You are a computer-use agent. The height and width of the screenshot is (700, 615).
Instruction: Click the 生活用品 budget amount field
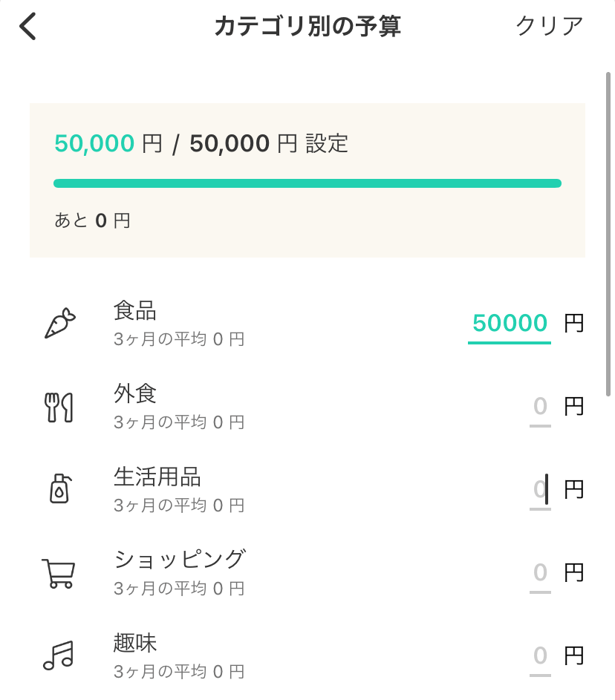point(540,490)
